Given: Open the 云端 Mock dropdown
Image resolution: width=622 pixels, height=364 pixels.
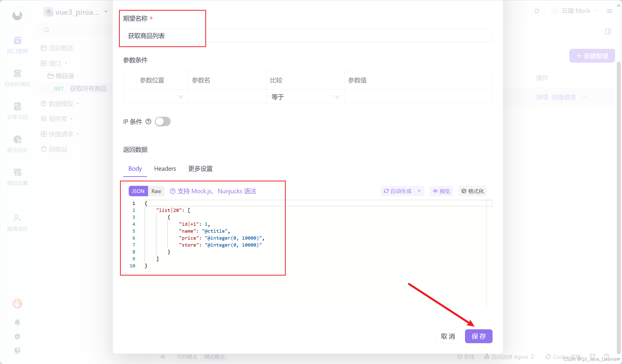Looking at the screenshot, I should click(575, 11).
